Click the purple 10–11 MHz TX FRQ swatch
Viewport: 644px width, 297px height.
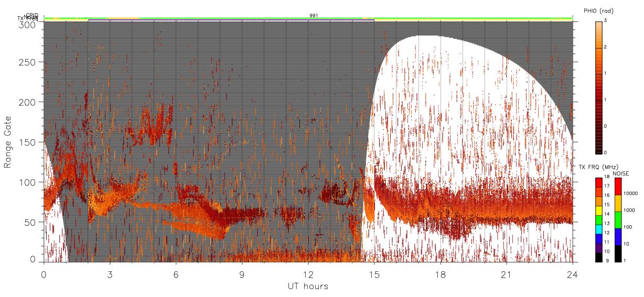(x=598, y=248)
